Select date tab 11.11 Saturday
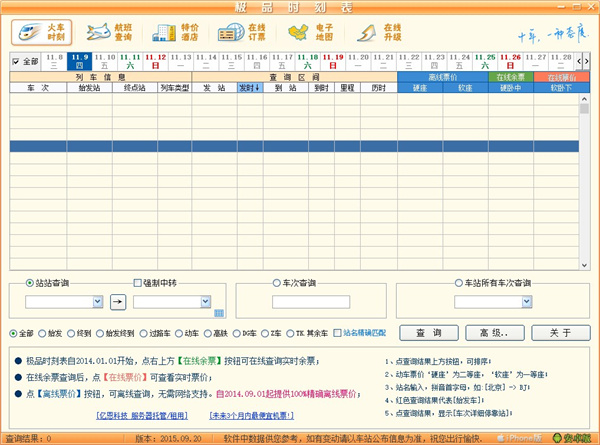Image resolution: width=600 pixels, height=445 pixels. pos(130,61)
